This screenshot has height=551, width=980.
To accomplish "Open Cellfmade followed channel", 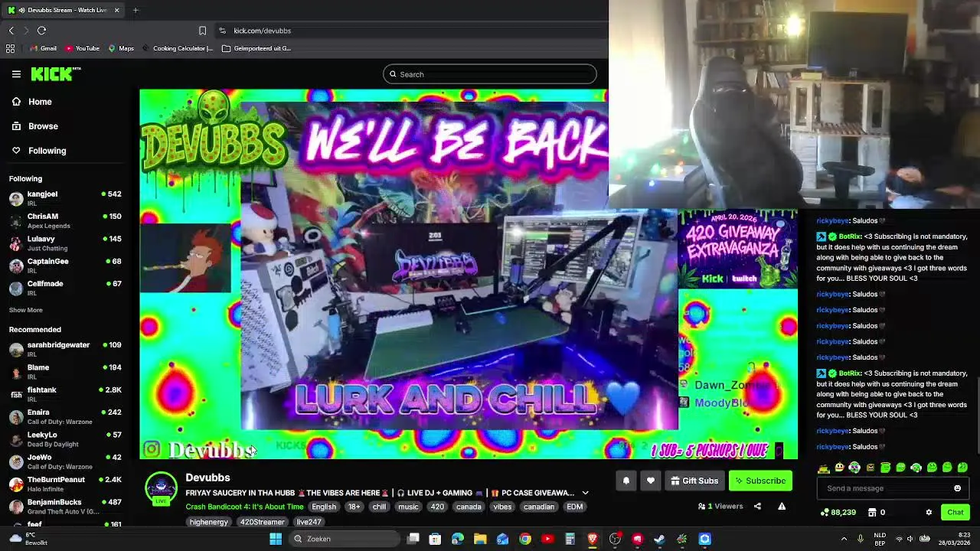I will click(66, 288).
